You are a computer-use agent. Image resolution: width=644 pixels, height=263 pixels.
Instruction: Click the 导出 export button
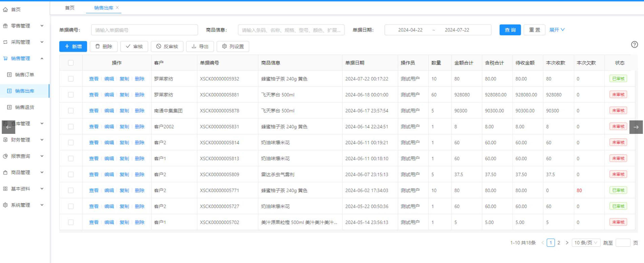200,46
